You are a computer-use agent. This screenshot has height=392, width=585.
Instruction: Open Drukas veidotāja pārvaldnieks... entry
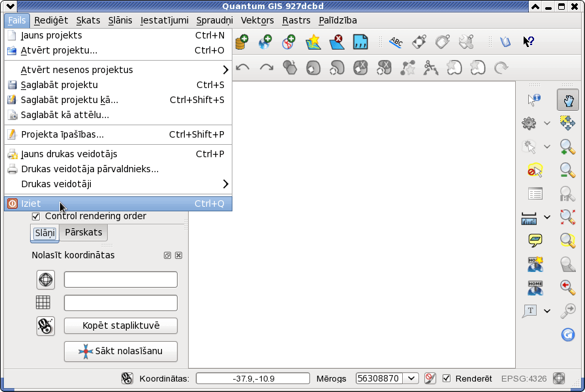pyautogui.click(x=118, y=169)
